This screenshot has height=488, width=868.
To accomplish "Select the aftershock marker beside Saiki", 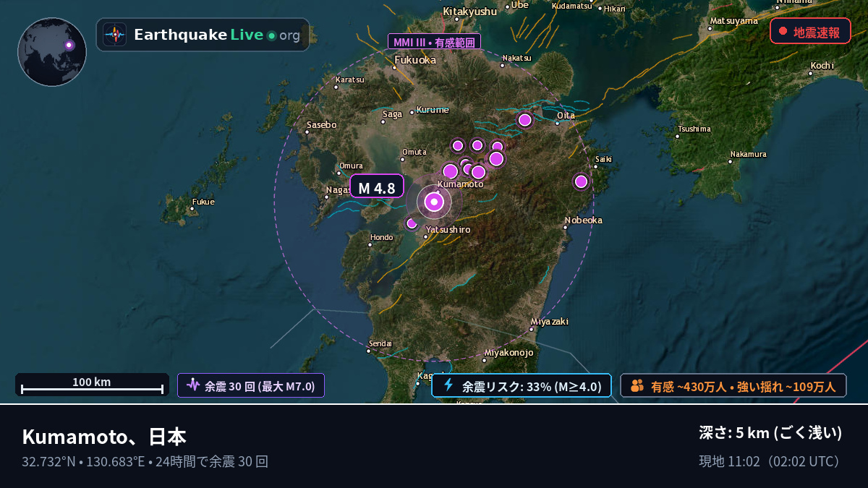I will (x=581, y=181).
